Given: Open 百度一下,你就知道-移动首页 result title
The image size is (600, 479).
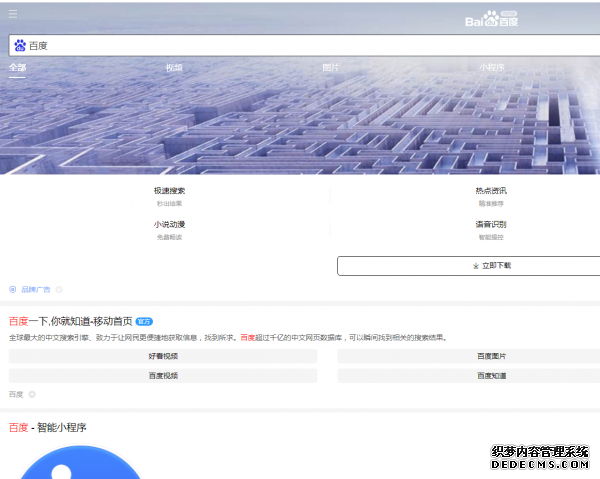Looking at the screenshot, I should pos(70,321).
